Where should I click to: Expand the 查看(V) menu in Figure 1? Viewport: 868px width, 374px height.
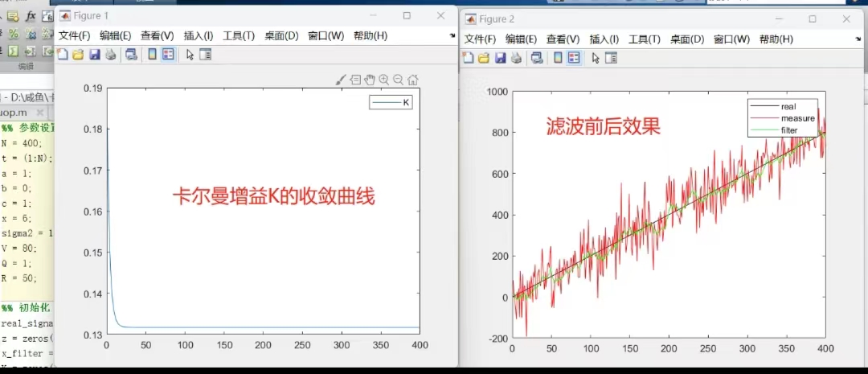(x=157, y=35)
